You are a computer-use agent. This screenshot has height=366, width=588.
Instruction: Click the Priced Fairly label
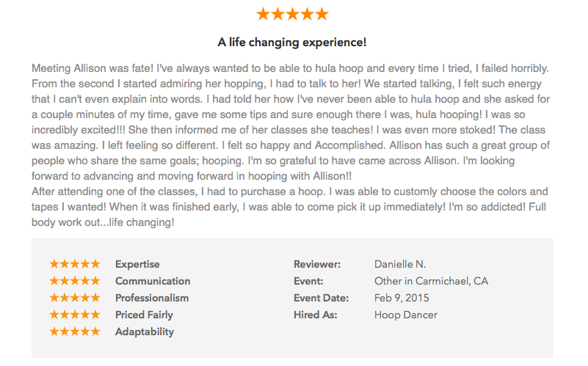point(144,315)
